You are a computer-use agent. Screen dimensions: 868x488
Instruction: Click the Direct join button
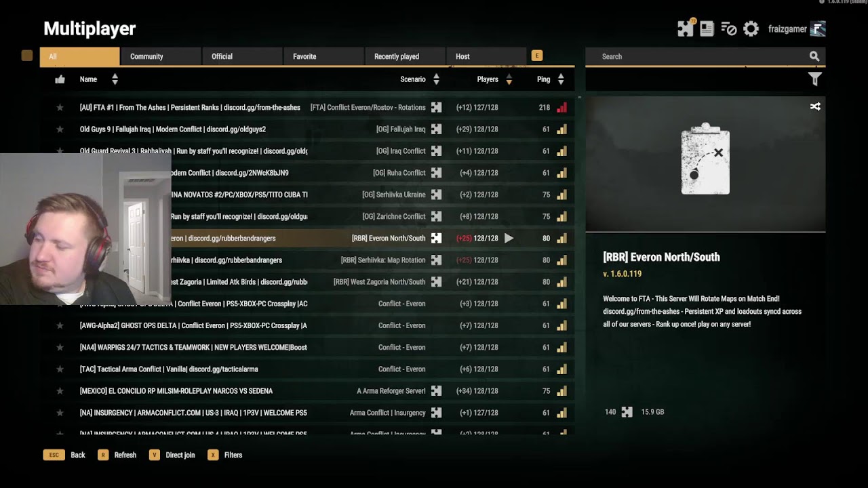(x=172, y=455)
